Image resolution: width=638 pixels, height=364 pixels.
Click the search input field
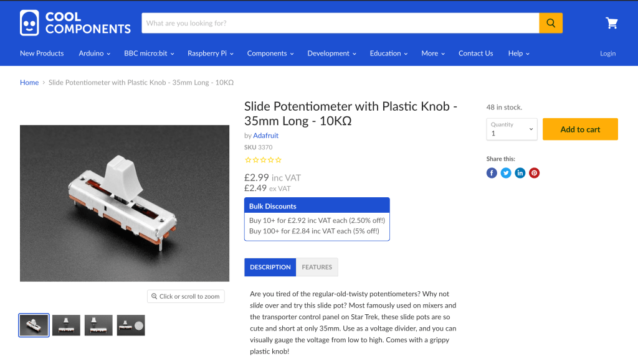point(340,23)
